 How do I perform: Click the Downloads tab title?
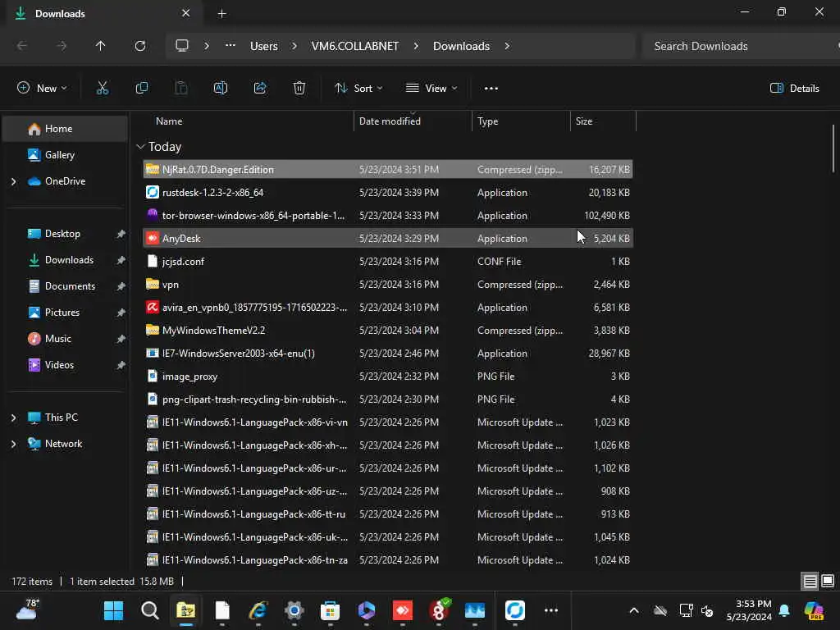click(60, 14)
